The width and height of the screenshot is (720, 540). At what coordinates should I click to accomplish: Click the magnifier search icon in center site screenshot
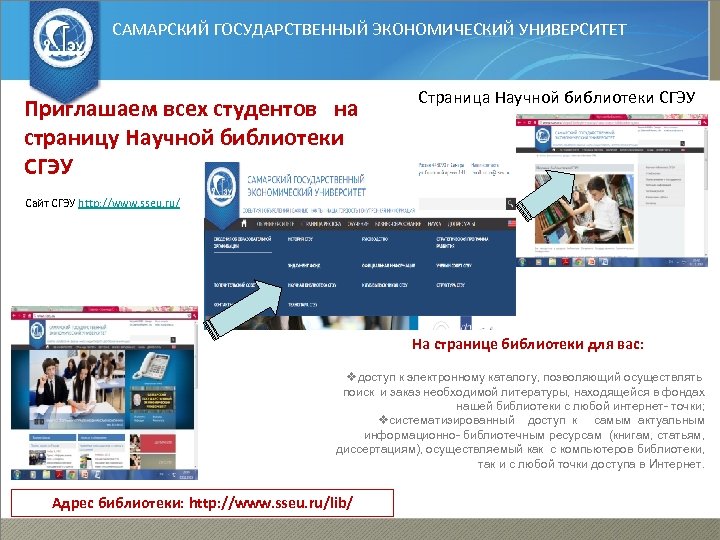(x=511, y=203)
